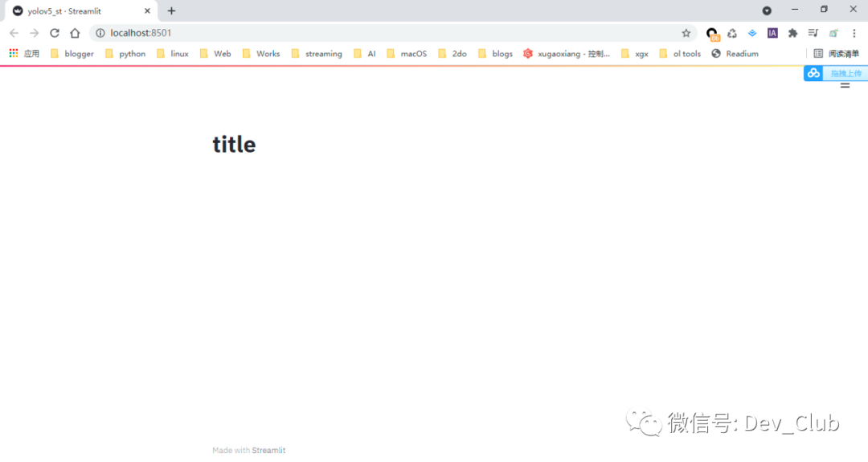
Task: Open the Readium bookmark
Action: point(735,54)
